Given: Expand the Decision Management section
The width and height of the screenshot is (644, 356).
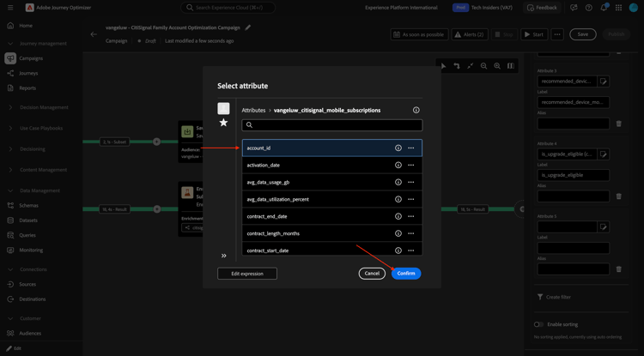Looking at the screenshot, I should (11, 107).
